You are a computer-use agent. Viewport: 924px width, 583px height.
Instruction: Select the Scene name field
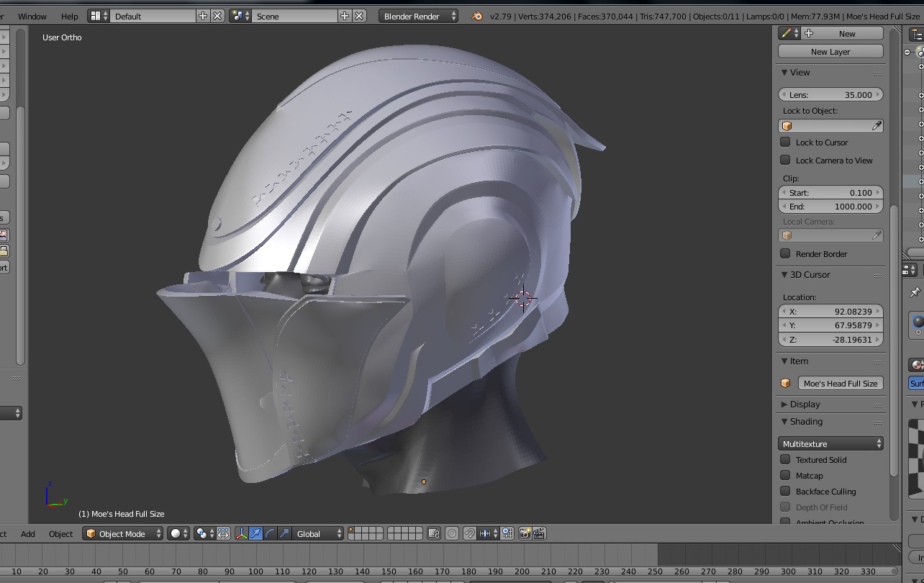click(295, 16)
